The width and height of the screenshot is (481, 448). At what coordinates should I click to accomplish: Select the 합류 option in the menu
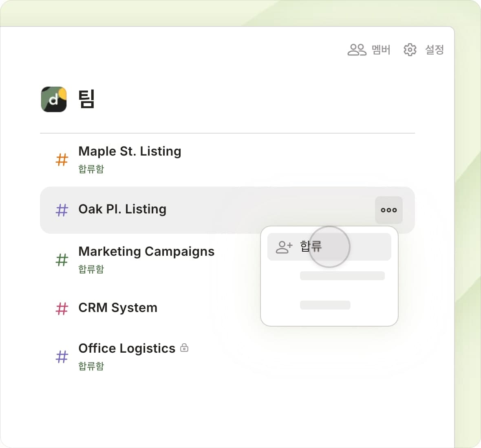(x=311, y=247)
